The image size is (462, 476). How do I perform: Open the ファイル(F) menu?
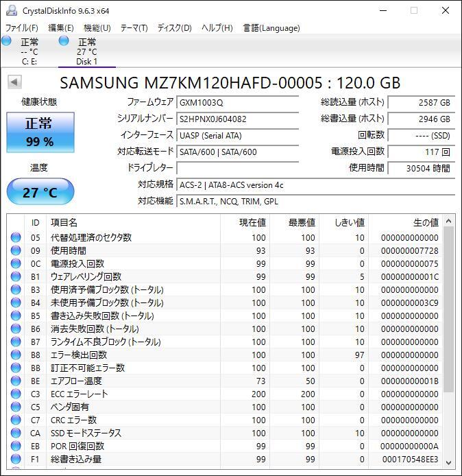pos(21,28)
